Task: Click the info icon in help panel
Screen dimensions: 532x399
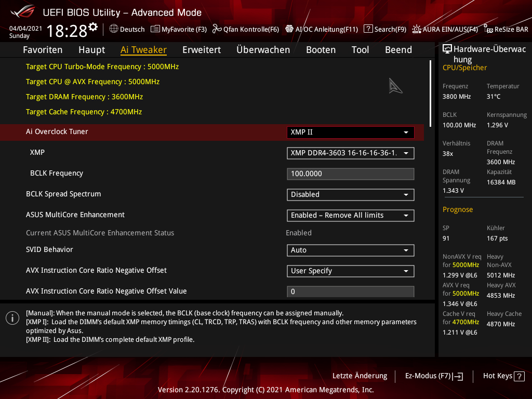Action: coord(12,318)
